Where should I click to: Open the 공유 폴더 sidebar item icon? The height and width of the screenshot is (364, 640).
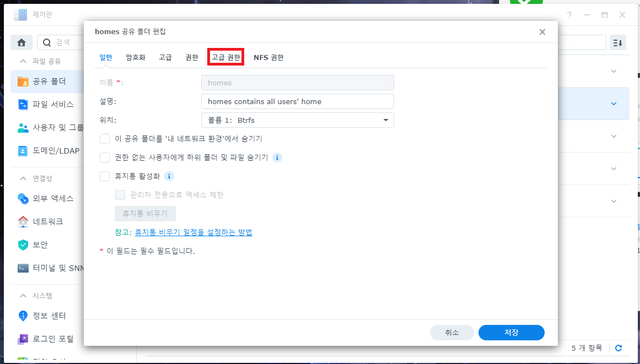pos(23,82)
